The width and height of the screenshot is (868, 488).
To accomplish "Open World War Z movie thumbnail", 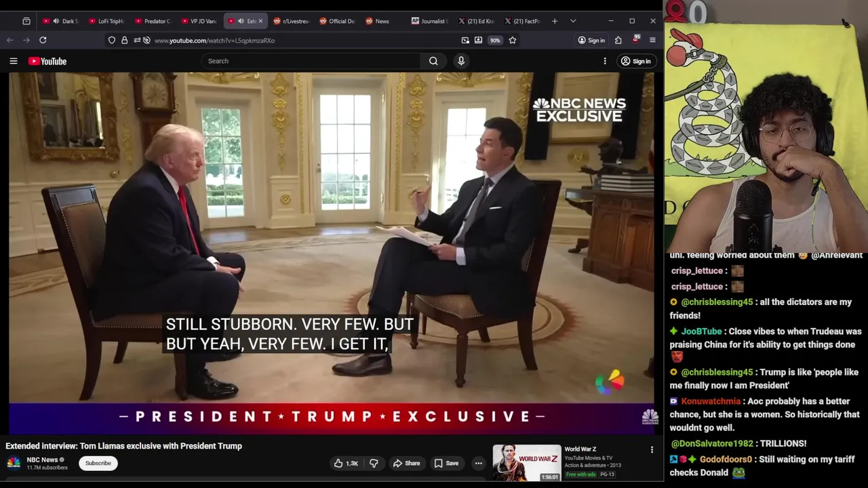I will [527, 463].
